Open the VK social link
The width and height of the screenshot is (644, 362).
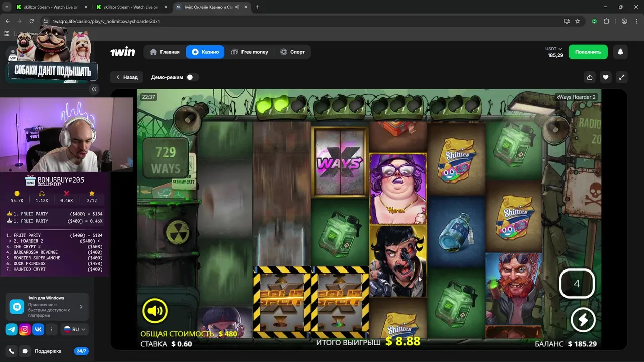point(38,330)
